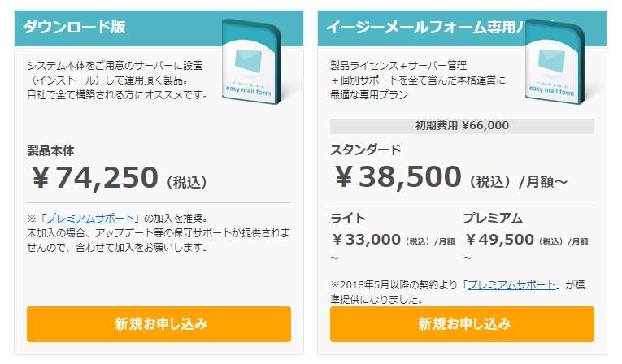This screenshot has width=622, height=364.
Task: Click 'easy mail form' logo on right box
Action: [x=551, y=90]
